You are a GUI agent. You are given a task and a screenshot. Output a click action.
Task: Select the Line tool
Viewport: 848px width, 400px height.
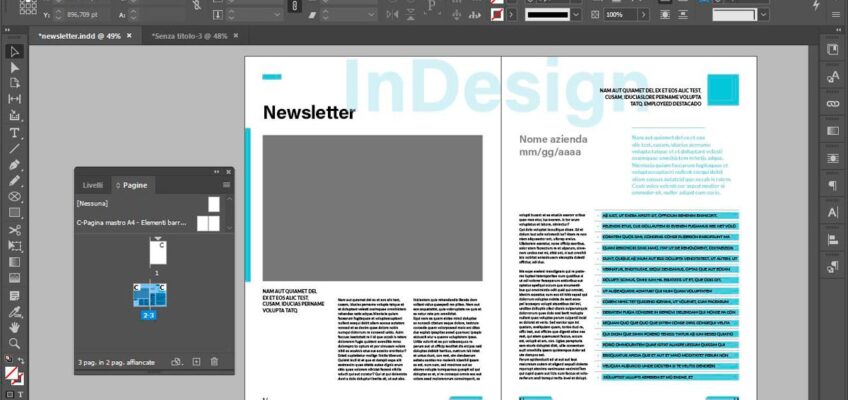pos(15,149)
